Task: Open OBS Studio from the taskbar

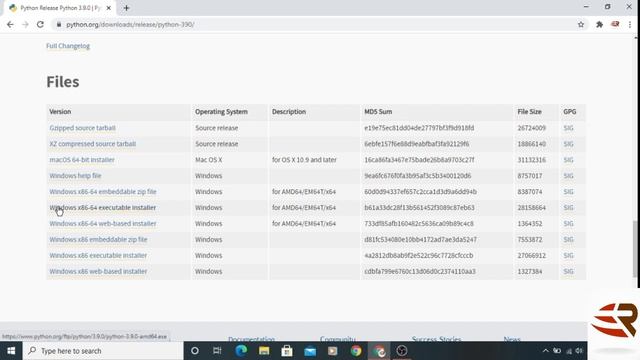Action: [402, 351]
